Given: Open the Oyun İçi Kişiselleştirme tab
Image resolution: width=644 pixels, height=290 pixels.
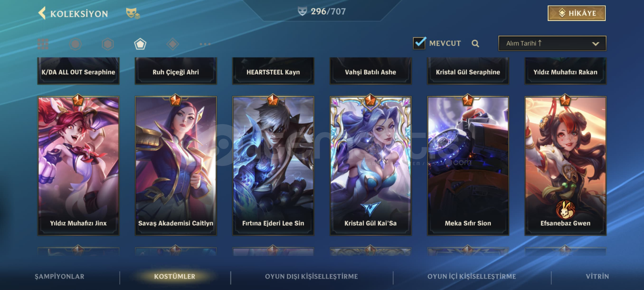Looking at the screenshot, I should pyautogui.click(x=472, y=277).
